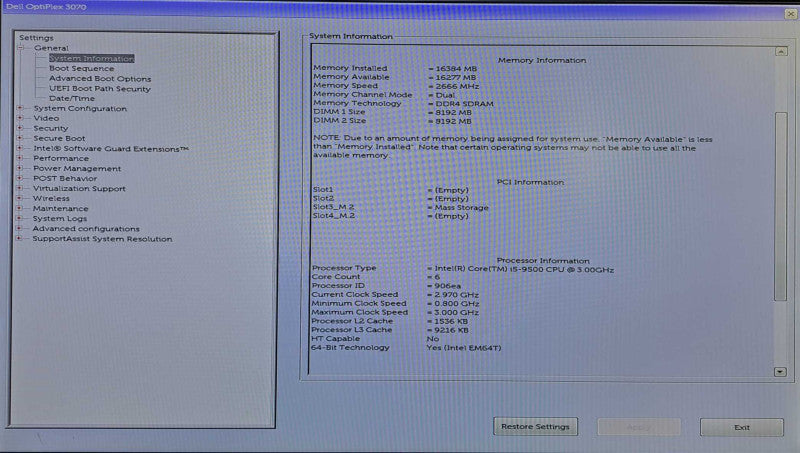Click the Restore Settings button
Viewport: 800px width, 453px height.
tap(535, 426)
